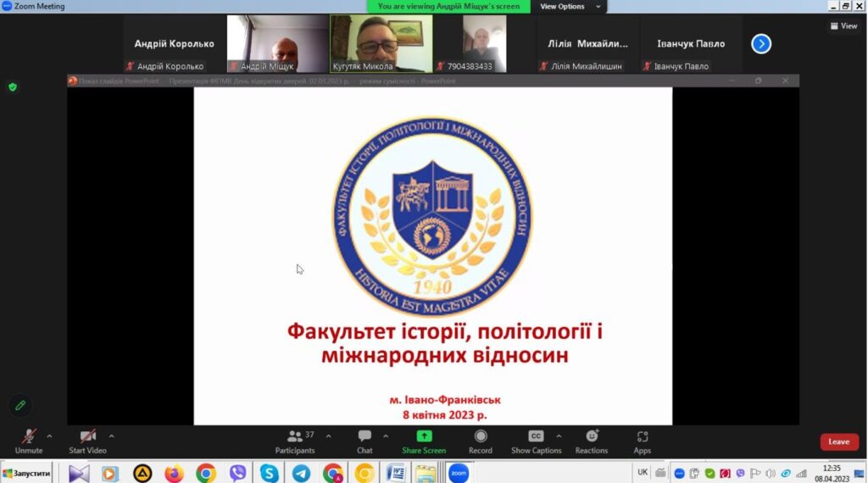Start recording with the Record button
This screenshot has height=483, width=868.
pos(481,440)
